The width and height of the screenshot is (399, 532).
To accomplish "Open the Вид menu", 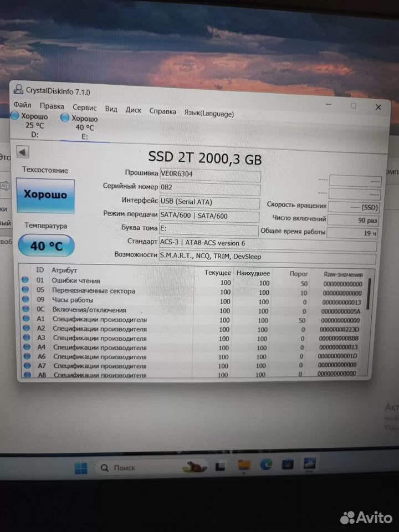I will click(x=111, y=109).
